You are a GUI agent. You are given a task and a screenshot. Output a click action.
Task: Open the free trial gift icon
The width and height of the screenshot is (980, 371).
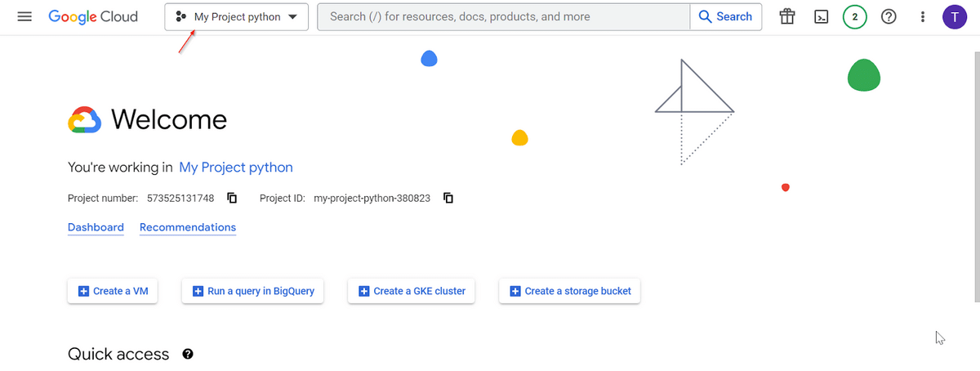pos(786,16)
